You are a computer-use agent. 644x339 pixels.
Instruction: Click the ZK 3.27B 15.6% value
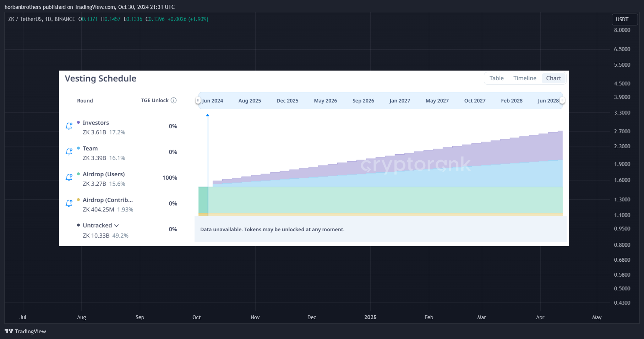point(104,184)
